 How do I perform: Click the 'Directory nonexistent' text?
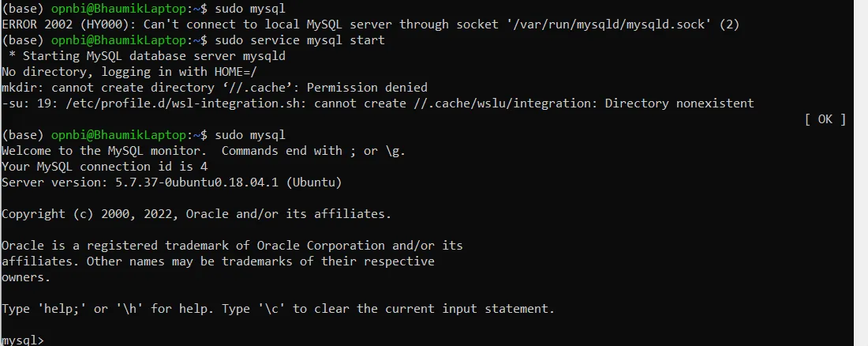(x=679, y=103)
